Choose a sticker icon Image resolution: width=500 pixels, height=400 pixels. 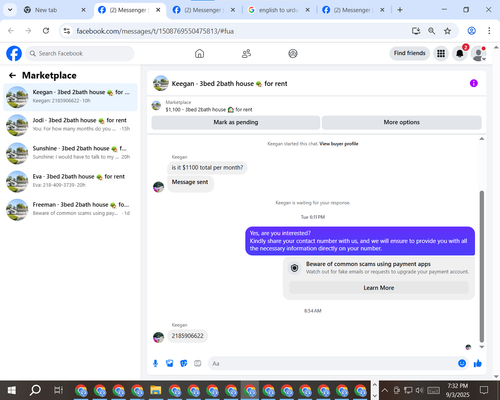(x=184, y=363)
